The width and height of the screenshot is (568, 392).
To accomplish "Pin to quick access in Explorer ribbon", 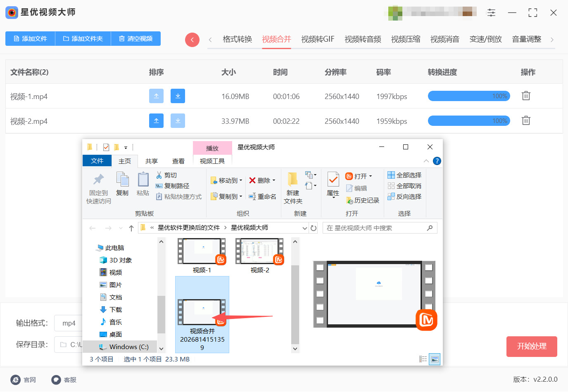I will (x=99, y=189).
